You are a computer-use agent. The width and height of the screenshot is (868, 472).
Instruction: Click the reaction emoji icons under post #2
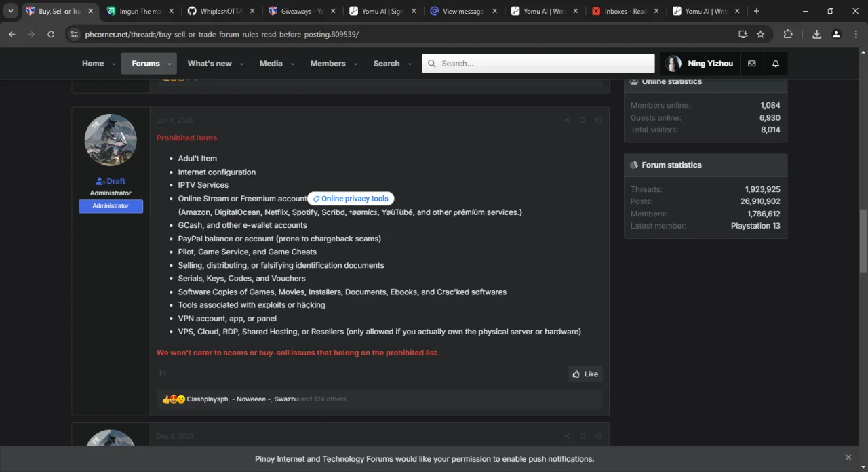coord(174,399)
